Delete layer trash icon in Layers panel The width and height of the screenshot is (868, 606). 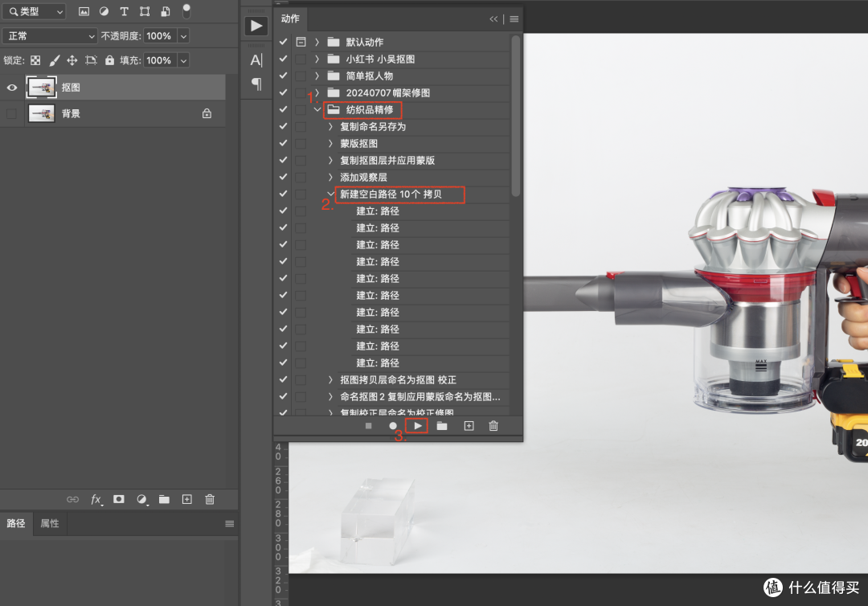pos(210,499)
